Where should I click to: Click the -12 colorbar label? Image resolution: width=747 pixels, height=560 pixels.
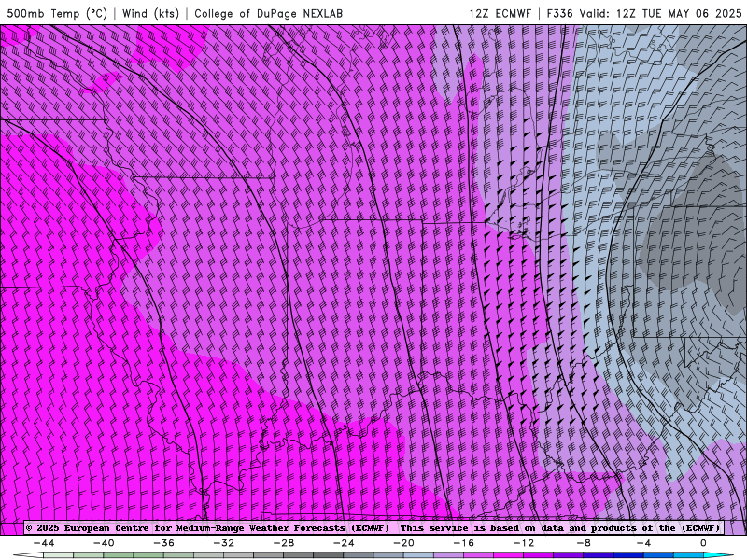tap(524, 543)
